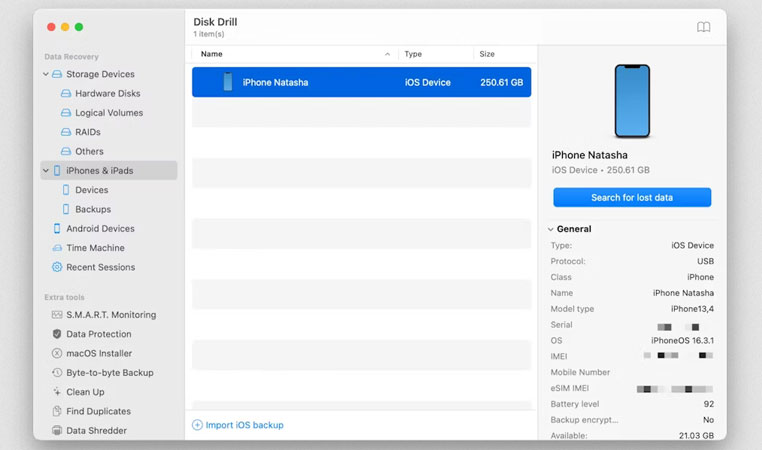Open Byte-to-byte Backup tool
This screenshot has height=450, width=762.
click(x=110, y=373)
